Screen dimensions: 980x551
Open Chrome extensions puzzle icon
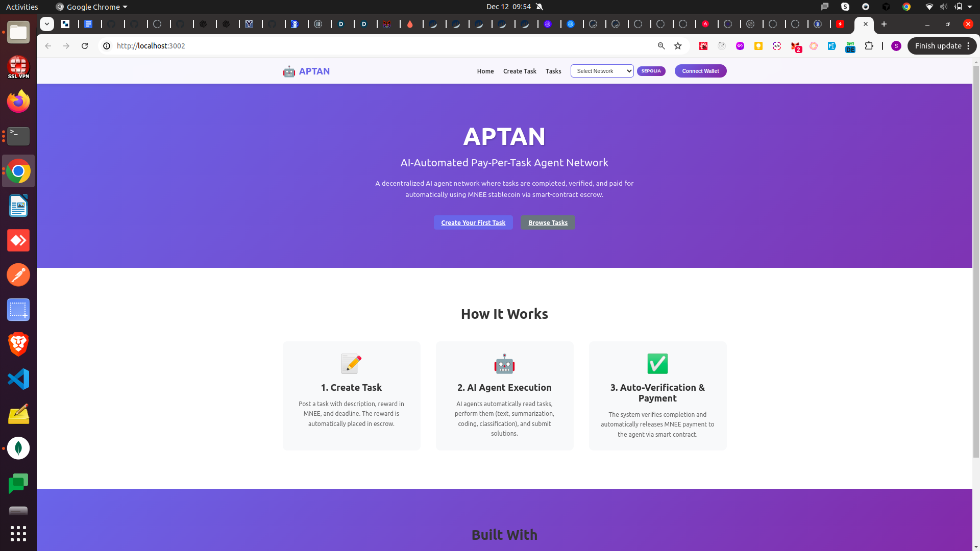click(x=869, y=46)
